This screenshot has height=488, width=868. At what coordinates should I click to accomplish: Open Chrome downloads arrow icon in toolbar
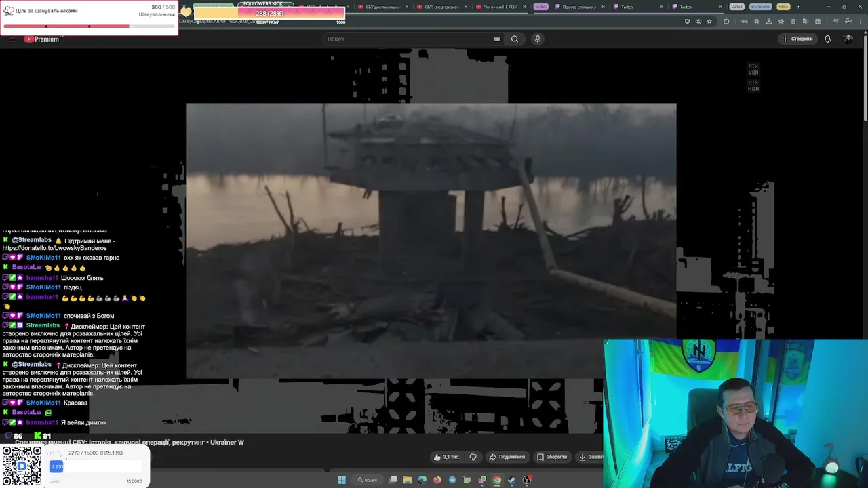point(768,21)
